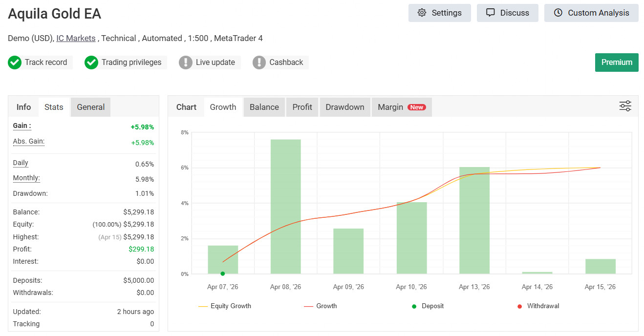
Task: Click the Apr 15 '26 bar
Action: (x=601, y=266)
